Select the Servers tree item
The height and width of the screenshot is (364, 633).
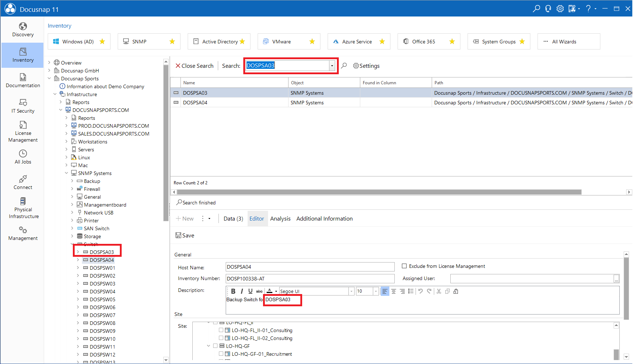[x=86, y=149]
